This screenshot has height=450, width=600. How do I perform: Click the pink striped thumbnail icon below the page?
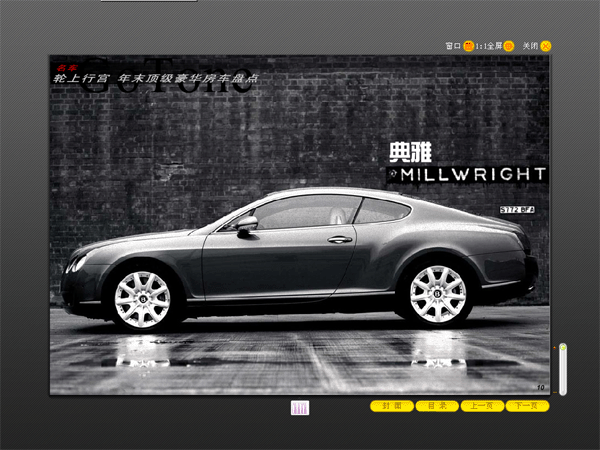[300, 408]
